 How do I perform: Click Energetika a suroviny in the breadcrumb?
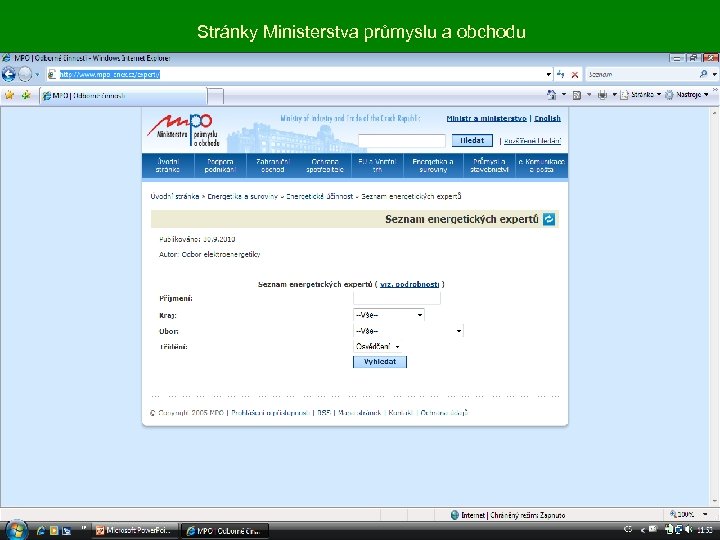click(242, 197)
